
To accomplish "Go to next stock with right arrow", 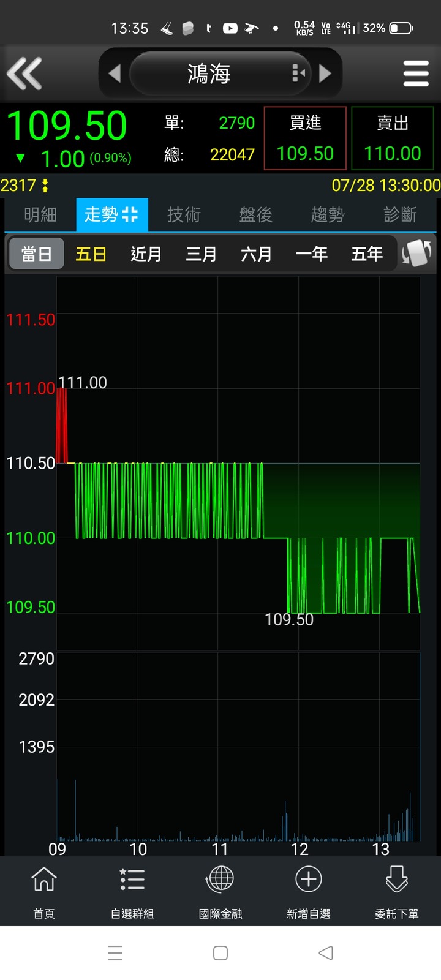I will tap(325, 73).
